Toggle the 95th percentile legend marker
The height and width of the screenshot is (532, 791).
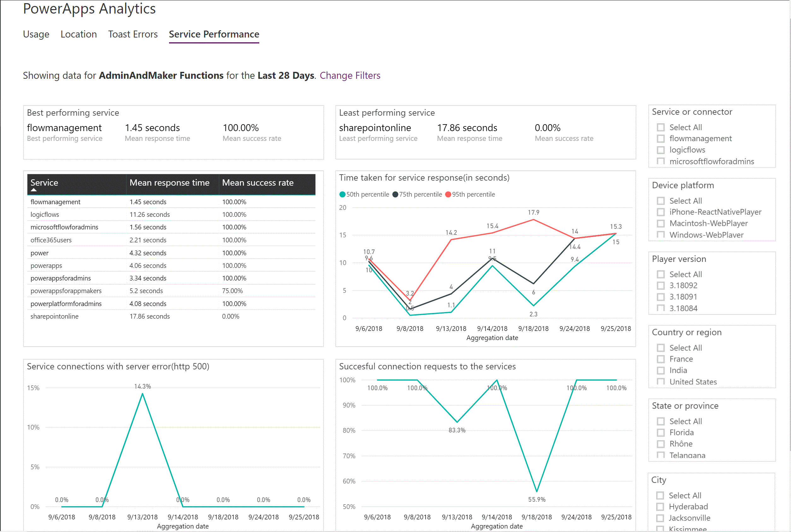pos(448,194)
